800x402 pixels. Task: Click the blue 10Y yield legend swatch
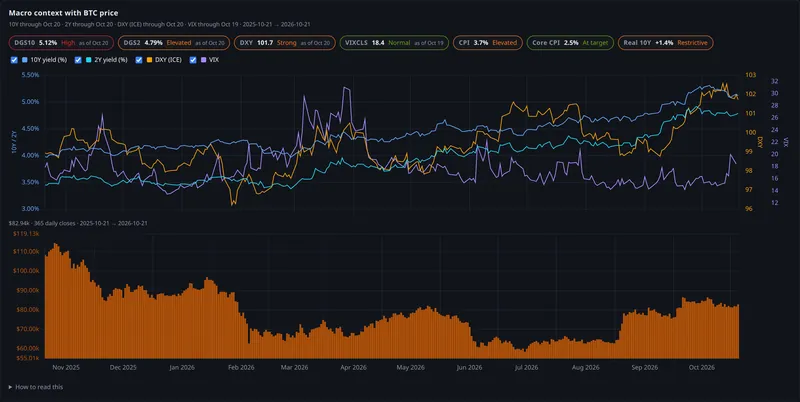click(x=25, y=60)
